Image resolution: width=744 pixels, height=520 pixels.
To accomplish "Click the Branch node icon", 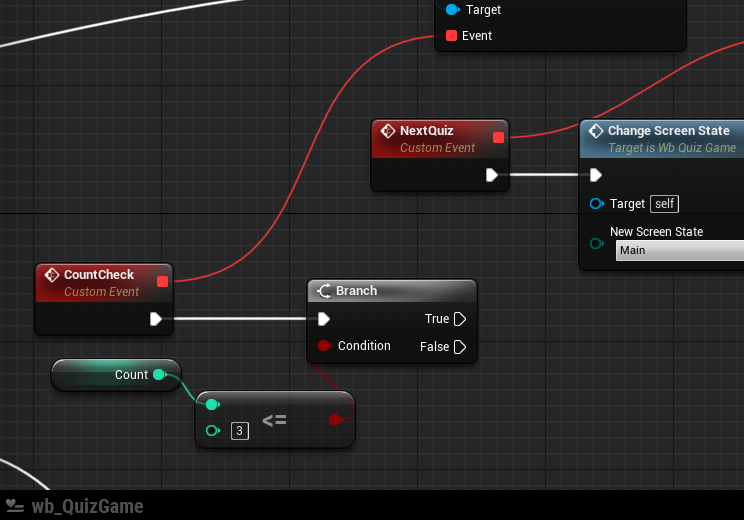I will pyautogui.click(x=324, y=291).
